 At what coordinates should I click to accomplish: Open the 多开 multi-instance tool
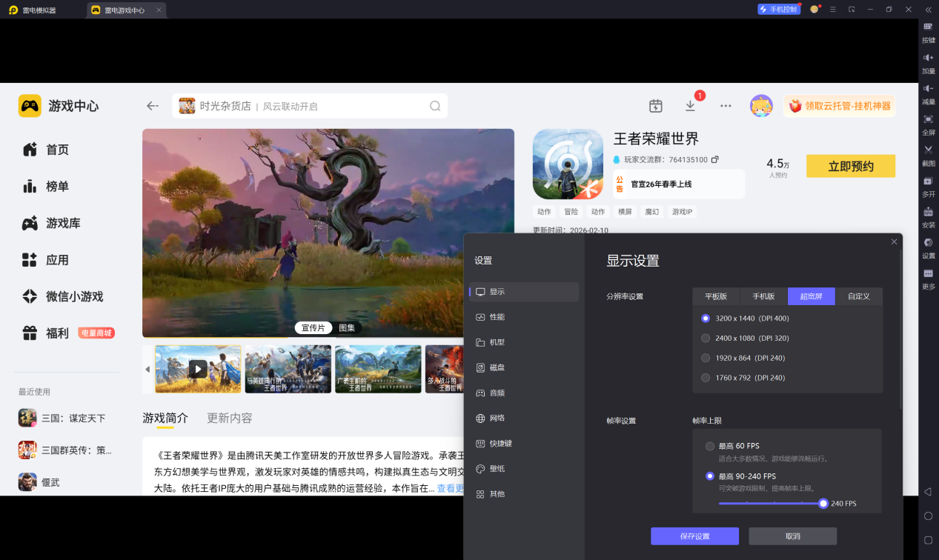click(928, 185)
